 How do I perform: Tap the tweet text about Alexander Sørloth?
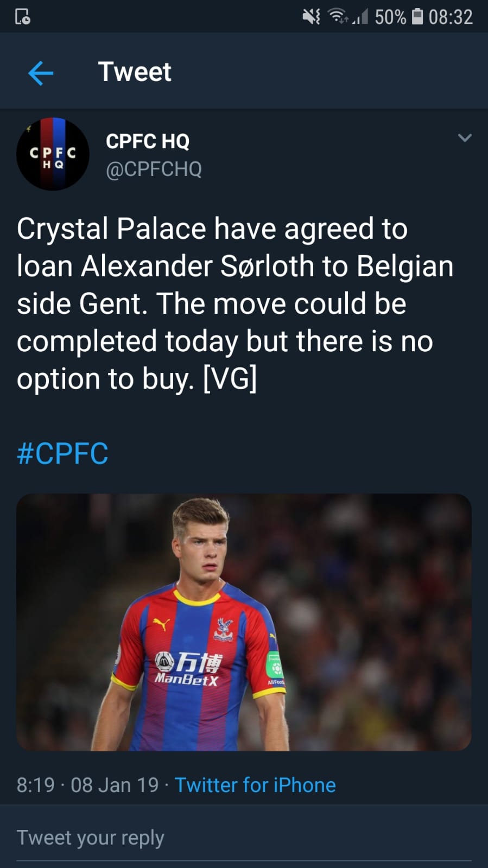(233, 303)
